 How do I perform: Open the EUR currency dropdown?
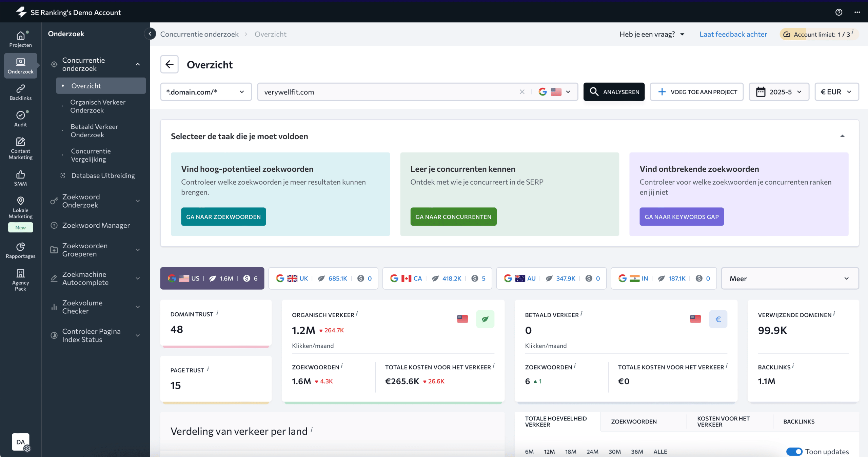coord(836,92)
